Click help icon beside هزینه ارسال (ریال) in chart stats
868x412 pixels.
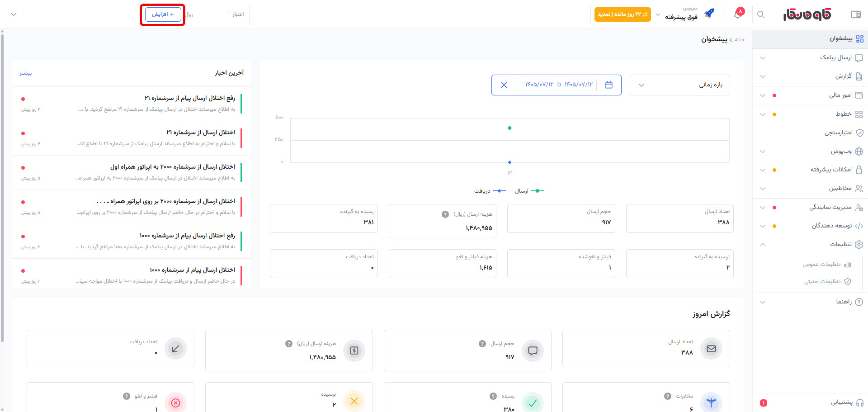(x=445, y=214)
